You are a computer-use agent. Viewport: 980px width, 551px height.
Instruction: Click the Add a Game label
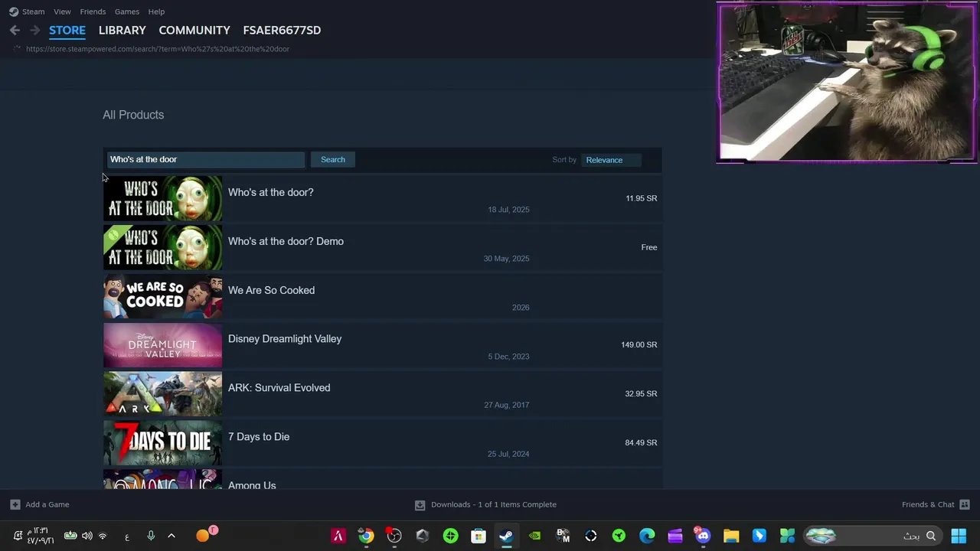[47, 504]
